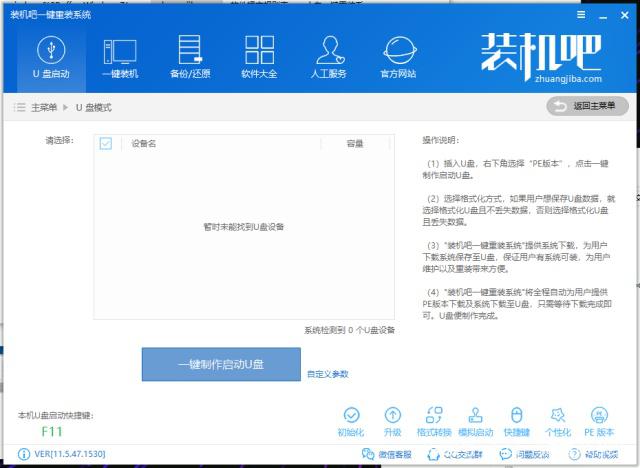Screen dimensions: 640x468
Task: Open 人工服务 support icon
Action: tap(329, 57)
